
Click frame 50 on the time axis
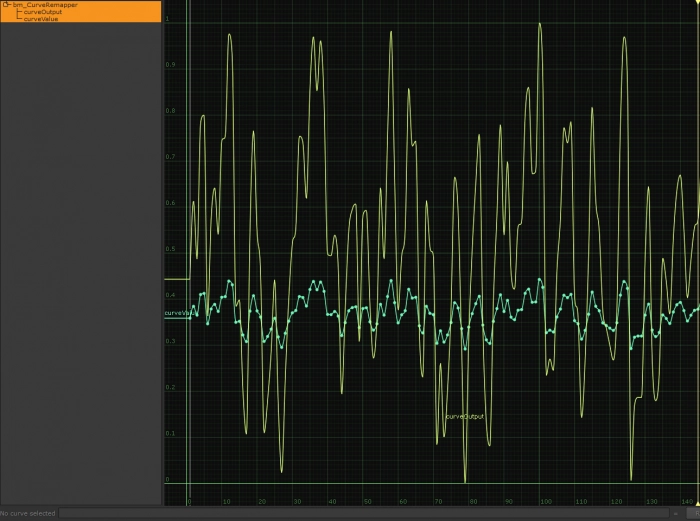click(367, 501)
